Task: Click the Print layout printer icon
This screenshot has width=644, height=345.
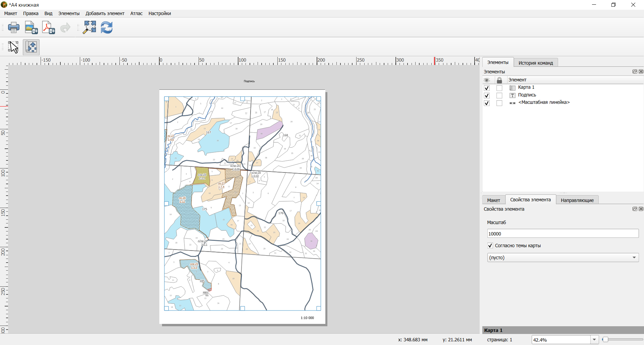Action: pyautogui.click(x=14, y=27)
